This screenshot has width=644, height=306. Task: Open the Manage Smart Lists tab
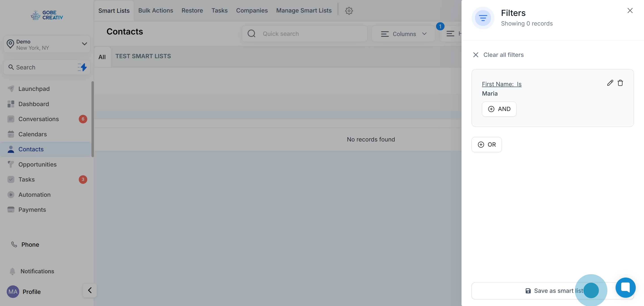(x=304, y=11)
